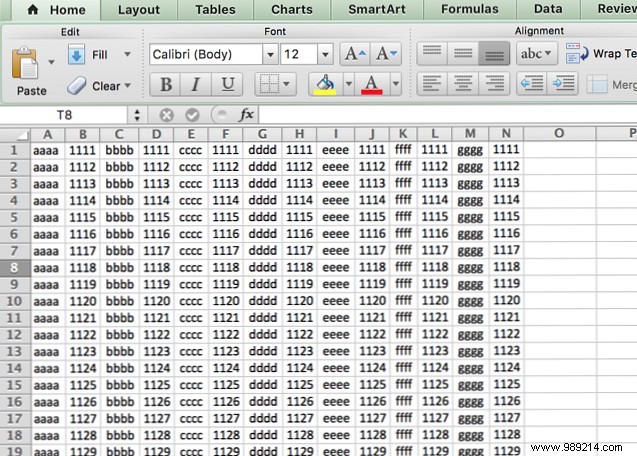Select cell A1 containing aaaa
The image size is (637, 456).
[x=48, y=150]
